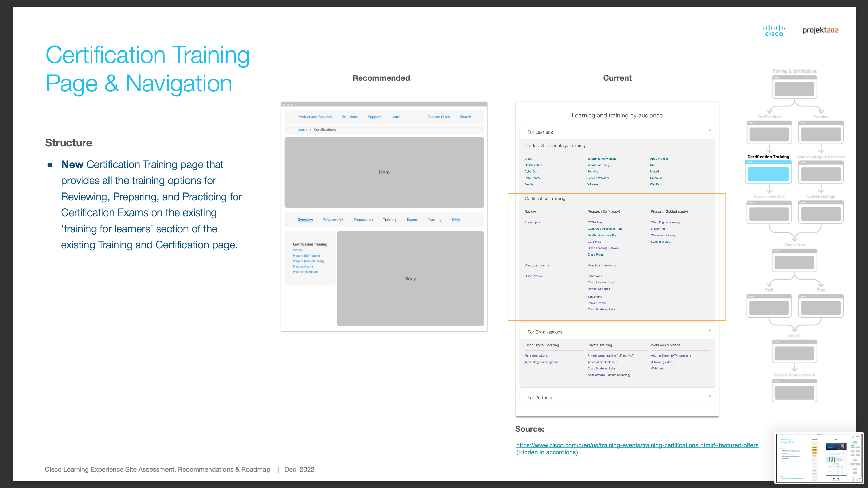Click the Cisco logo in the header
The height and width of the screenshot is (488, 868).
click(774, 30)
